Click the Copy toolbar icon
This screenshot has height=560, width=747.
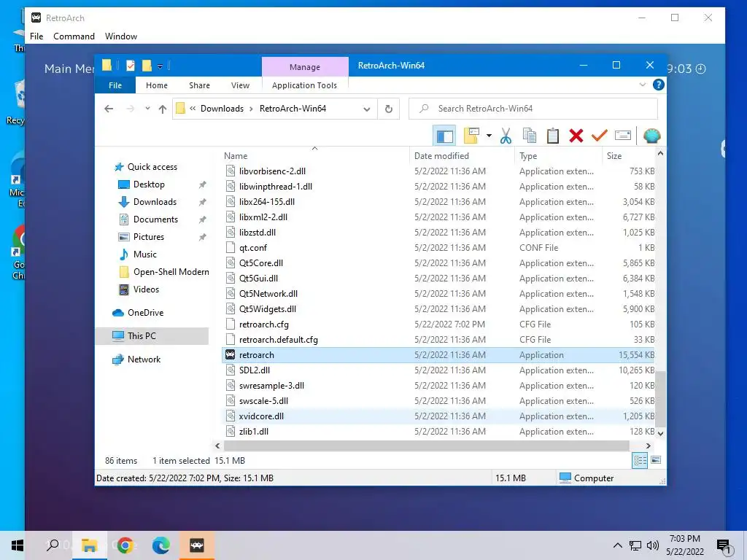point(530,136)
